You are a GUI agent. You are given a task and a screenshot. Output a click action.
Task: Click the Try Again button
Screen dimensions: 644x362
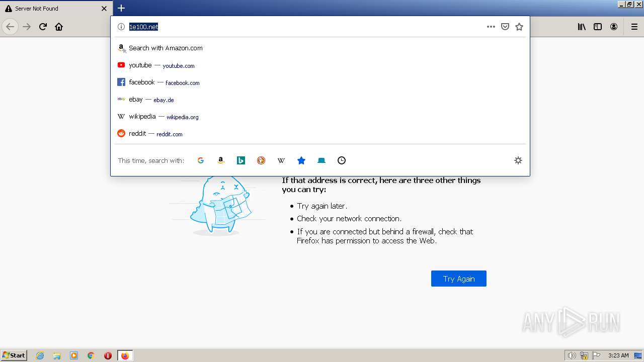[459, 279]
